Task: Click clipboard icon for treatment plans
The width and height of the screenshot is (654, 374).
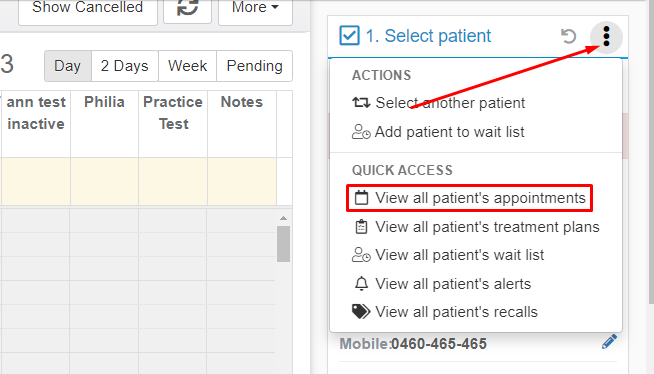Action: point(361,227)
